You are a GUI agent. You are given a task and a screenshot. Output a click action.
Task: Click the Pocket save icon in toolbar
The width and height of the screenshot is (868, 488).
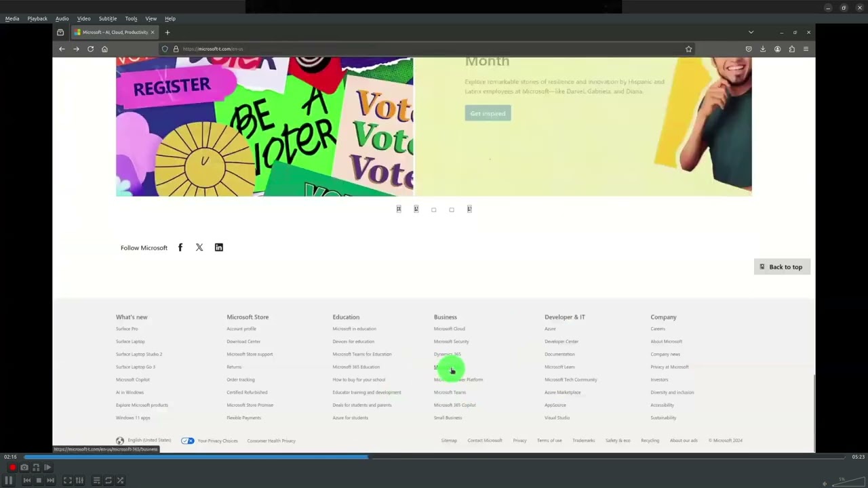[x=749, y=49]
